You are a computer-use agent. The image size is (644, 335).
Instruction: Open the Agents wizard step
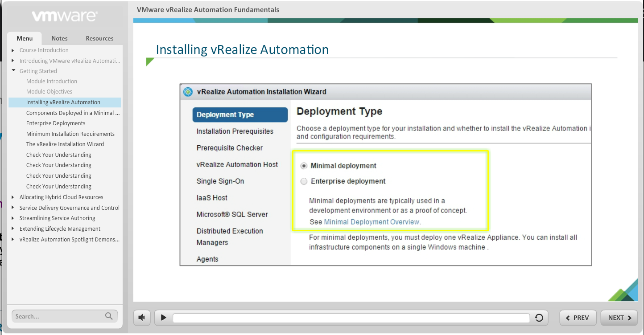207,259
